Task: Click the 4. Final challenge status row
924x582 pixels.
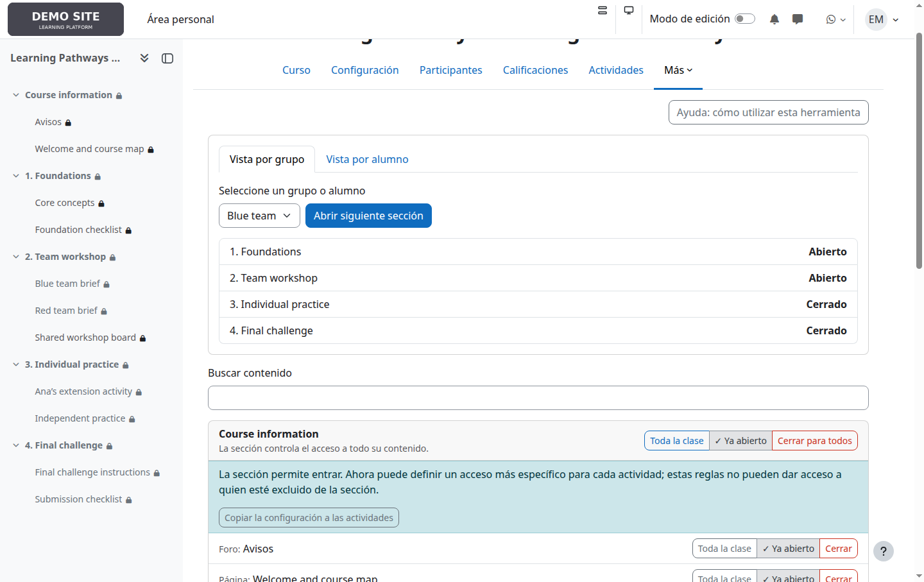Action: [x=538, y=330]
